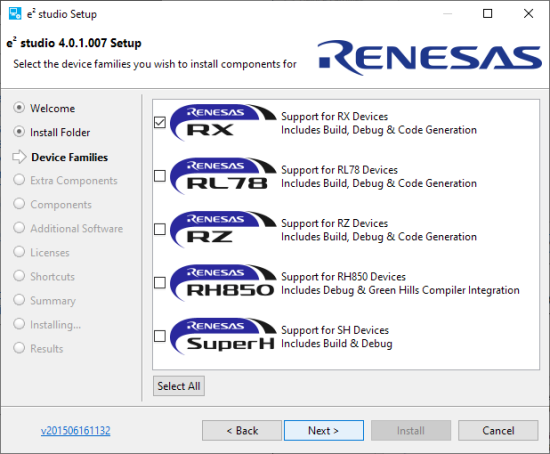Image resolution: width=550 pixels, height=454 pixels.
Task: Go to the Next setup page
Action: (324, 430)
